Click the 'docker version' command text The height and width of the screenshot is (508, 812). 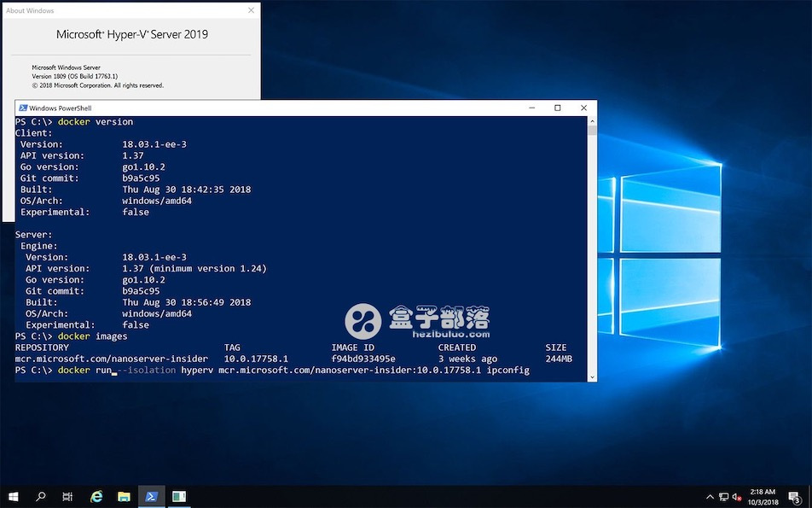click(x=96, y=122)
